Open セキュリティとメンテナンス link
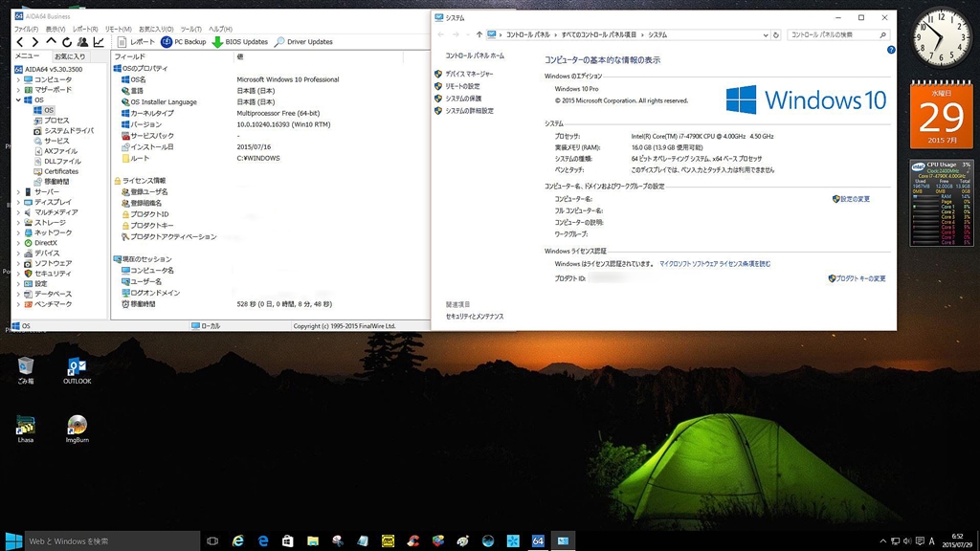This screenshot has width=980, height=551. pyautogui.click(x=475, y=317)
